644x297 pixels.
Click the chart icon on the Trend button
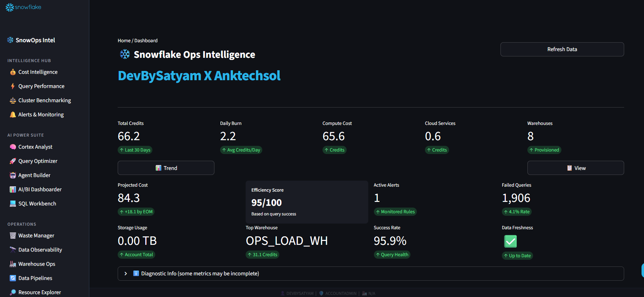click(x=158, y=168)
